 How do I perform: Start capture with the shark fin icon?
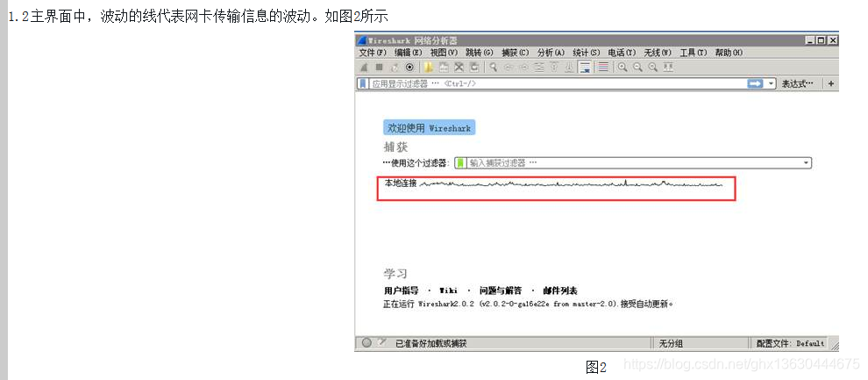[x=364, y=67]
